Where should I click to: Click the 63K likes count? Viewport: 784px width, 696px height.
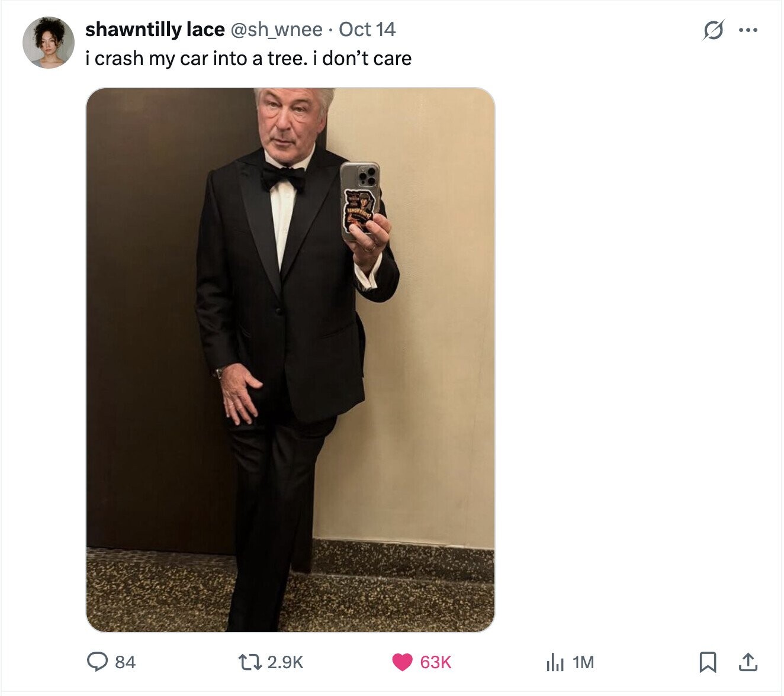click(436, 662)
